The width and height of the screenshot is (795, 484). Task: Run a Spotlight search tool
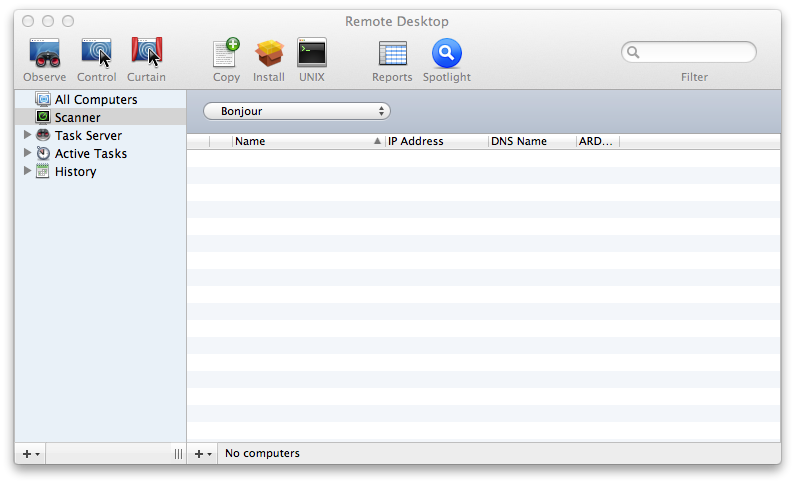(447, 53)
